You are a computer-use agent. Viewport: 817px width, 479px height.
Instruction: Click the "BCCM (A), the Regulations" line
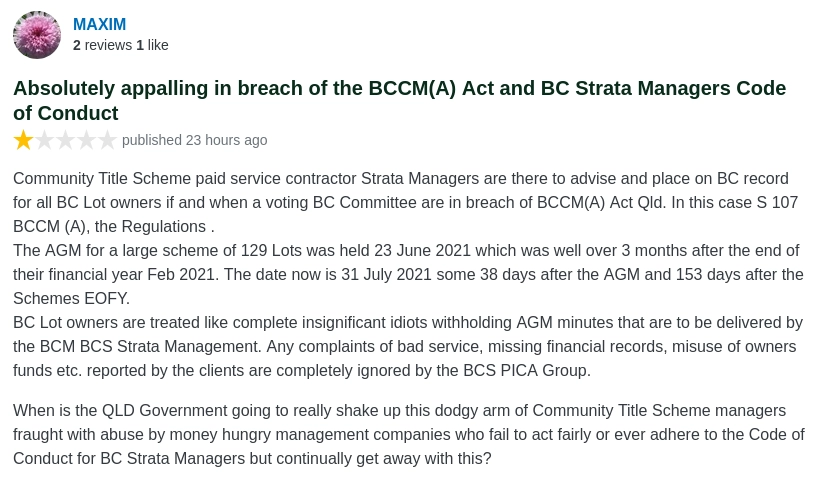point(113,226)
